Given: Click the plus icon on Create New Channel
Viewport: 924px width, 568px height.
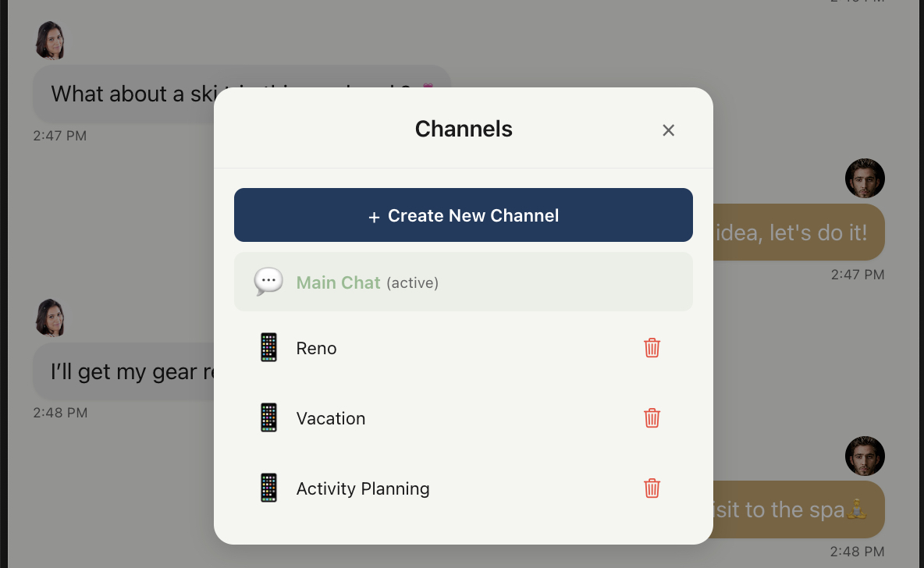Looking at the screenshot, I should (x=375, y=216).
